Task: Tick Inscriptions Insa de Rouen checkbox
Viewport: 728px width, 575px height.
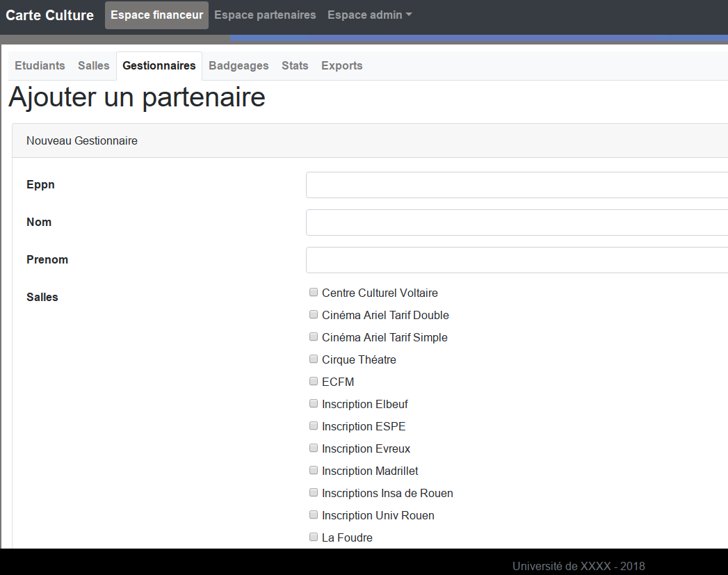Action: pyautogui.click(x=314, y=493)
